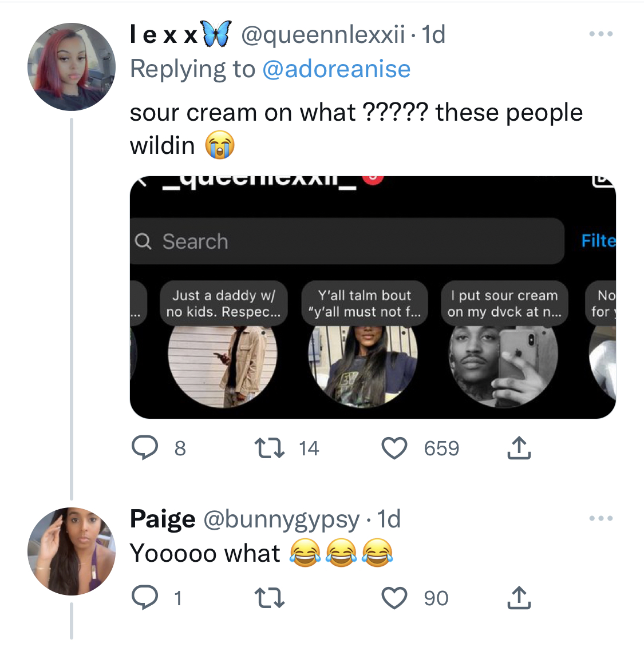Open lexx's profile picture
This screenshot has height=659, width=644.
coord(72,67)
